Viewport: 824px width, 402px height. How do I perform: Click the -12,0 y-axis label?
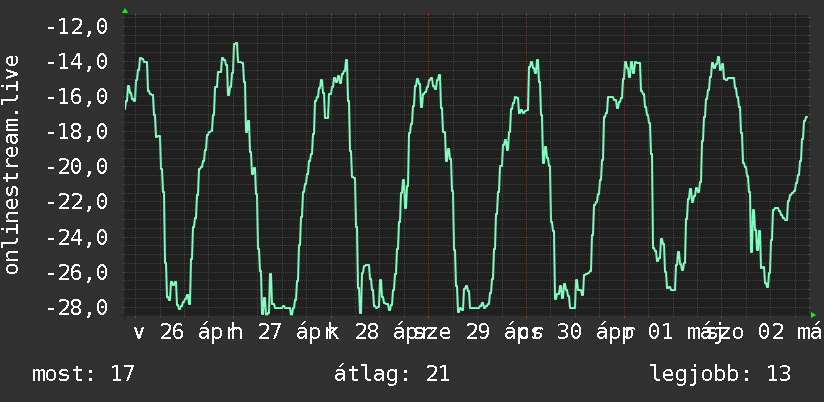77,26
